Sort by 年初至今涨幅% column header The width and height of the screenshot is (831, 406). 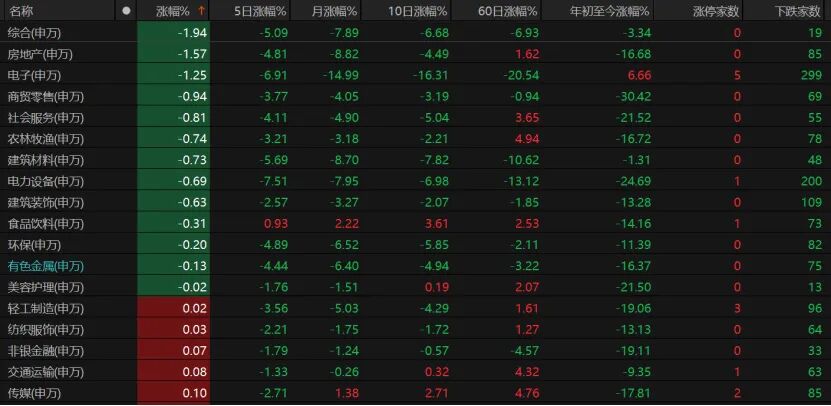[x=609, y=11]
